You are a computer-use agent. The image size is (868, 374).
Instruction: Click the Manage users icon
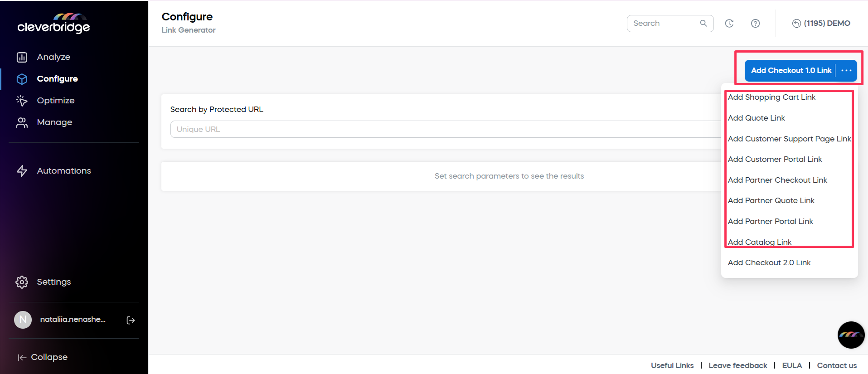pyautogui.click(x=22, y=122)
